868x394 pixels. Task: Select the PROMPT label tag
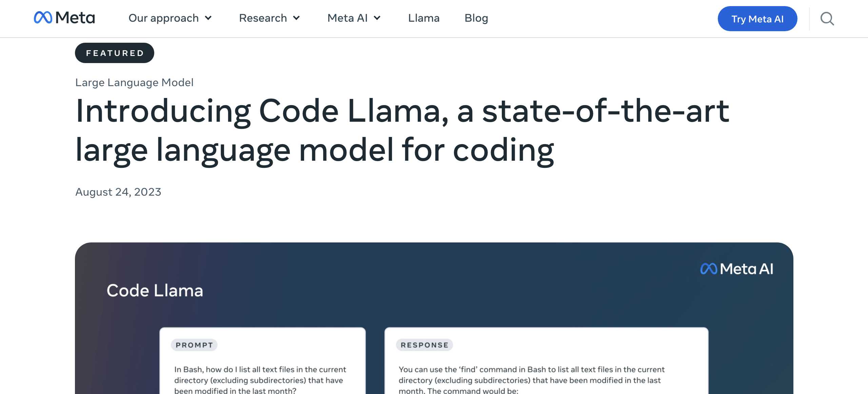coord(194,345)
